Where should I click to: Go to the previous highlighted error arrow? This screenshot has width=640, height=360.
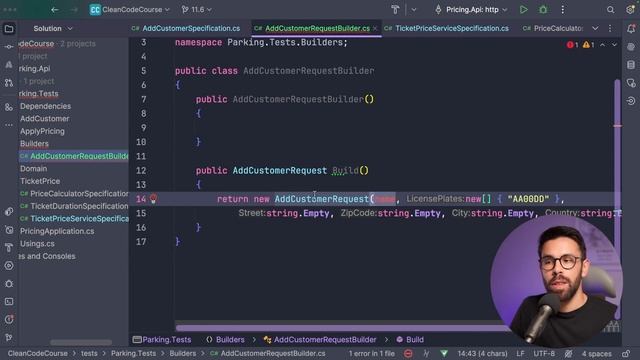coord(602,44)
